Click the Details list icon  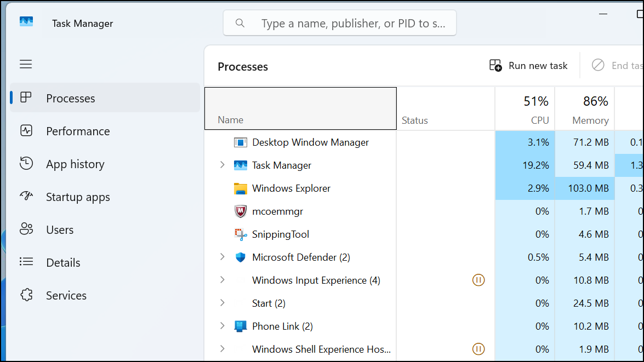(x=26, y=261)
